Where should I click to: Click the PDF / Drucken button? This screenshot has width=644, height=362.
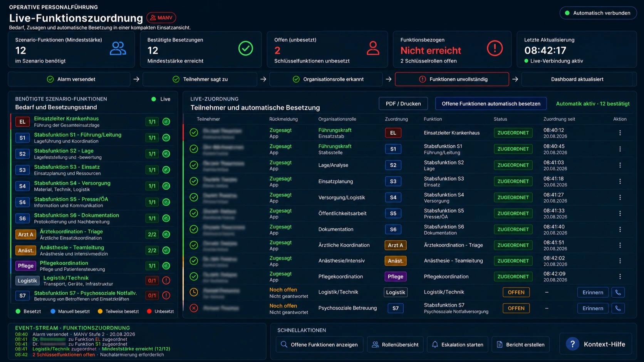[x=403, y=104]
